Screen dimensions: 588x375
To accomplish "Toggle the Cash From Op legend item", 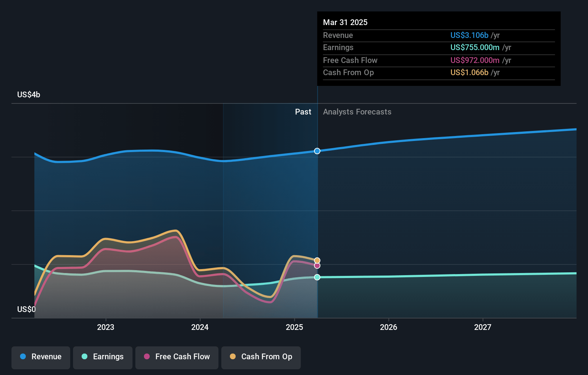I will click(261, 357).
